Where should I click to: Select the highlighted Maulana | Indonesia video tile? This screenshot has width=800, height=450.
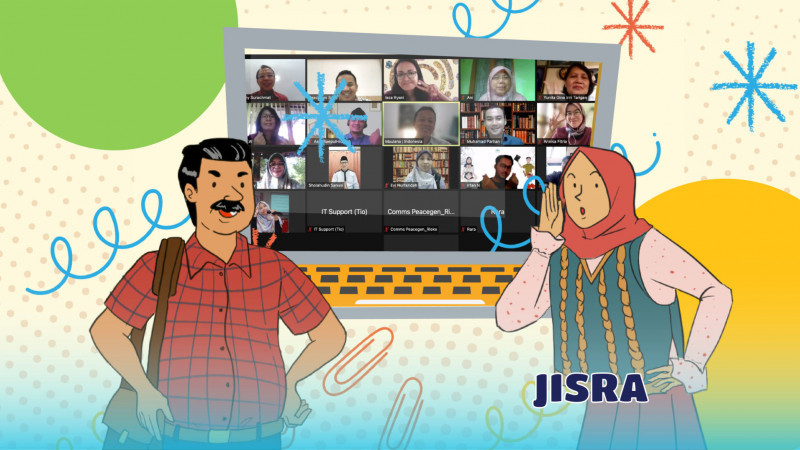(420, 124)
